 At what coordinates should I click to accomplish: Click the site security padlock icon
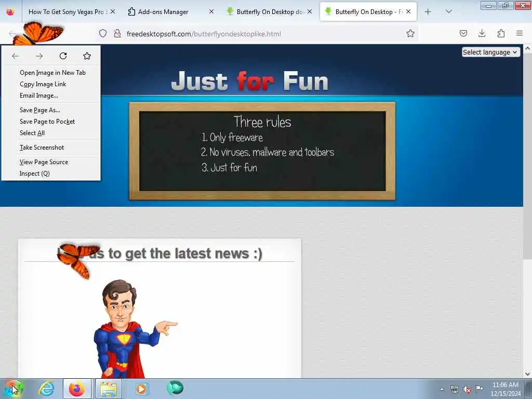(x=117, y=33)
